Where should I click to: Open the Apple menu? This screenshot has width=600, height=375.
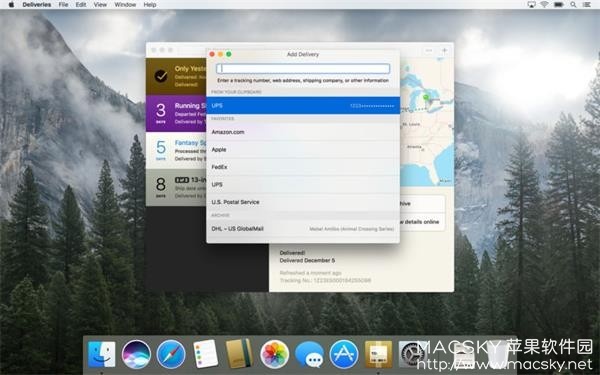(x=11, y=5)
